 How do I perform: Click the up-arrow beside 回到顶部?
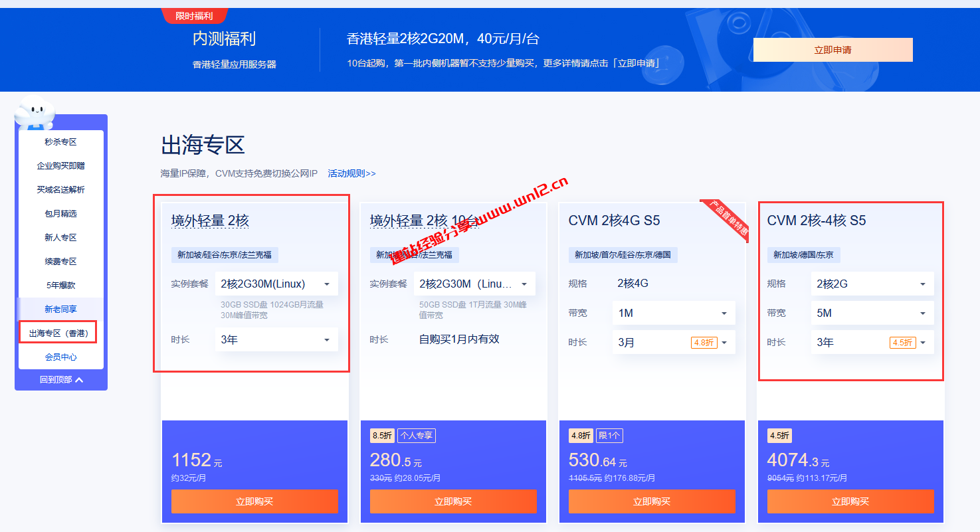coord(80,380)
